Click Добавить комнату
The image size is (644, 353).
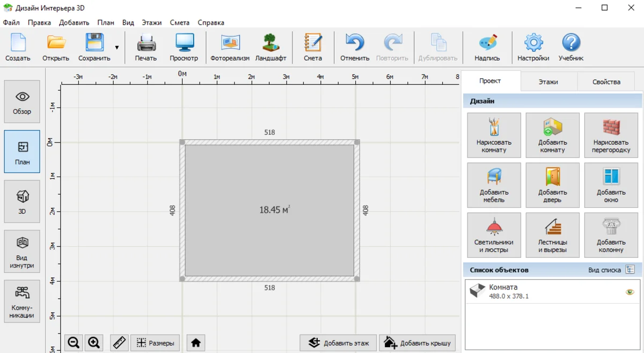(553, 135)
